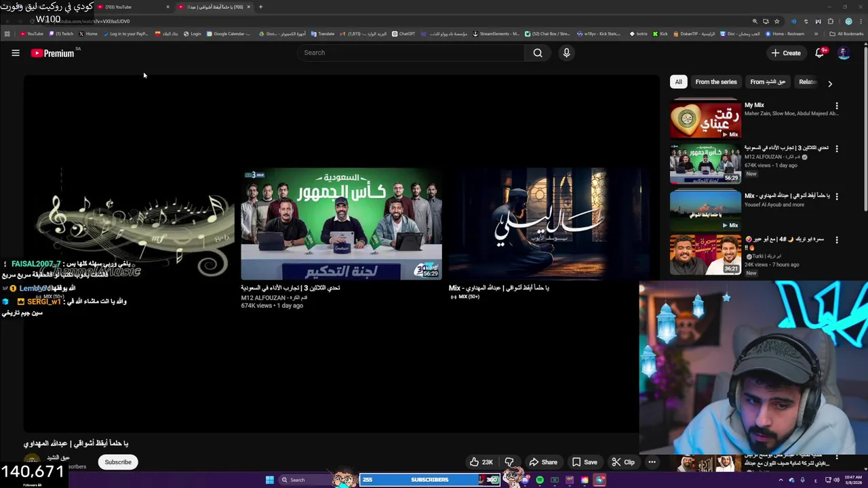Open options for Turki sidebar video
This screenshot has height=488, width=868.
point(837,240)
